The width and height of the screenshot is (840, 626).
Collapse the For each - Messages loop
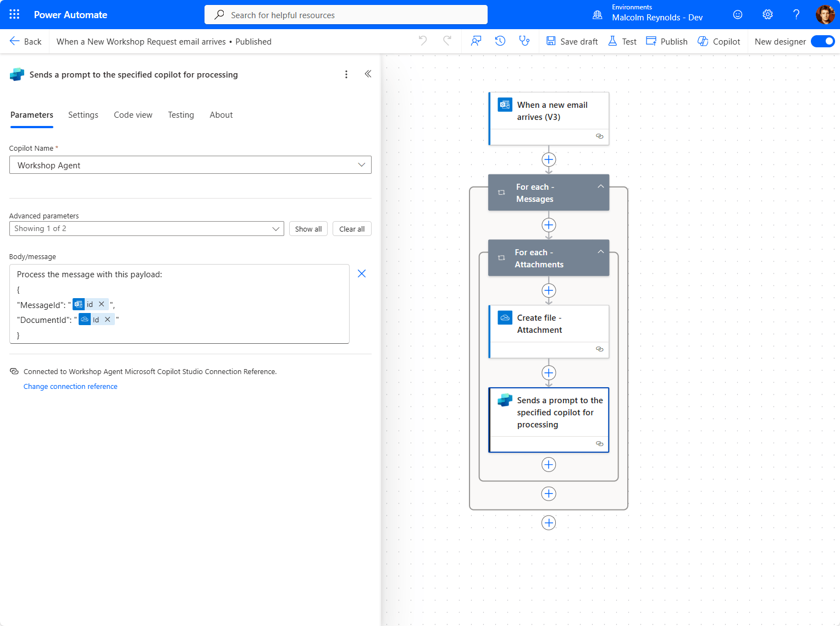click(x=601, y=186)
